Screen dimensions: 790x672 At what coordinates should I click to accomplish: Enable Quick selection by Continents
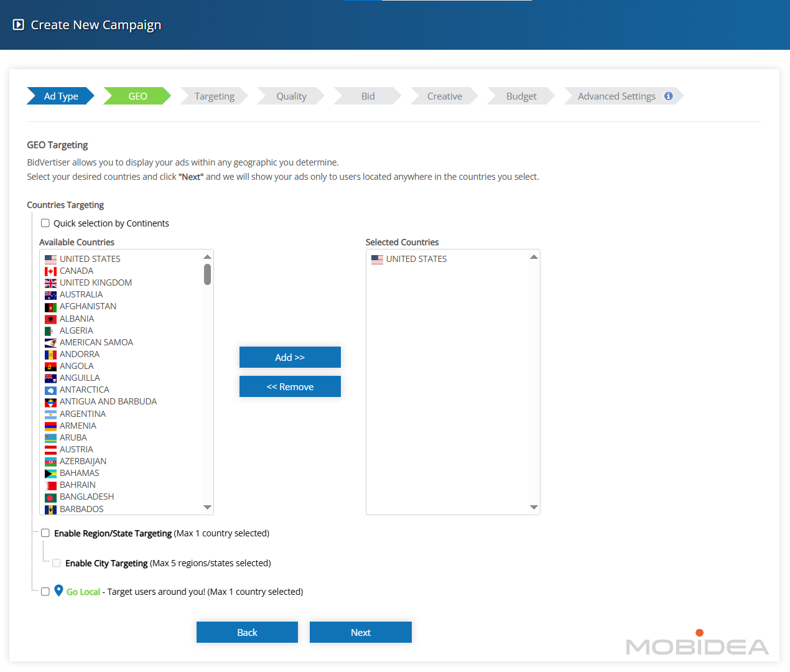(x=45, y=223)
